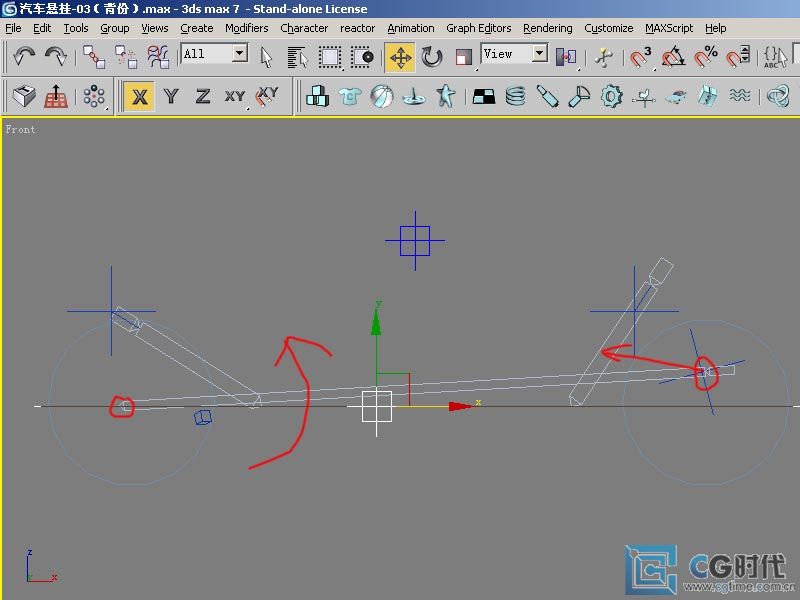
Task: Activate the Select and Move tool
Action: tap(400, 57)
